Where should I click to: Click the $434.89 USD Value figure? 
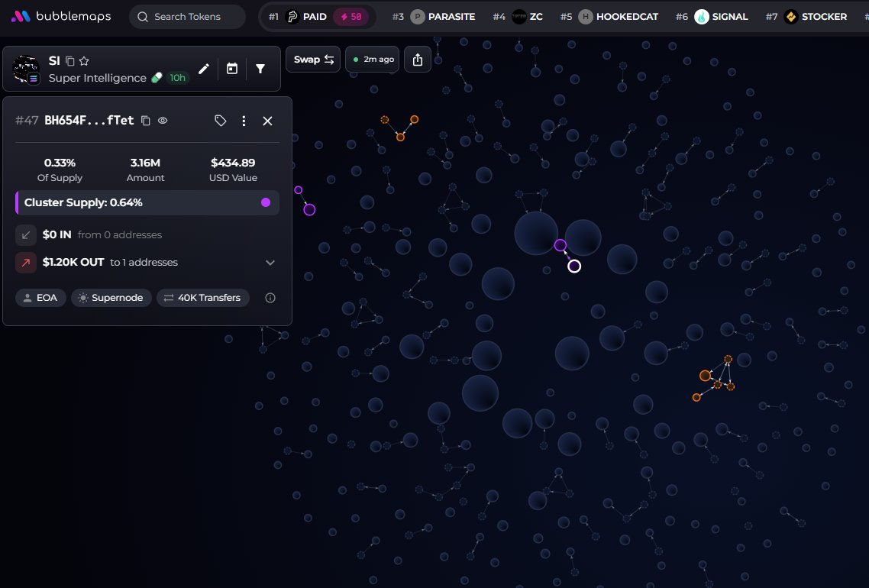click(233, 163)
